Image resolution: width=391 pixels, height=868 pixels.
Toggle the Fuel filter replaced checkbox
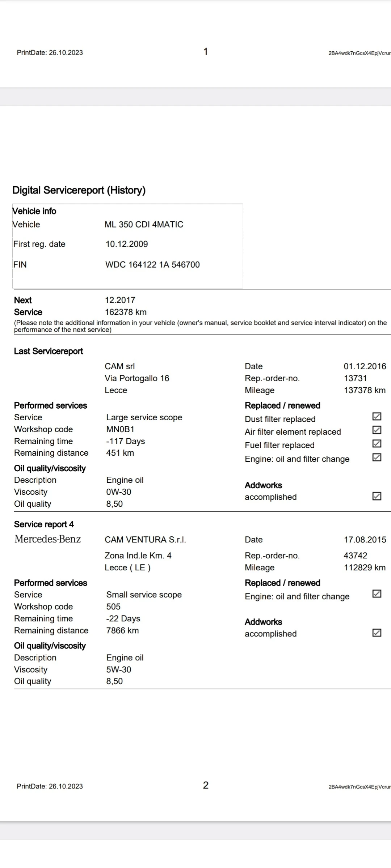tap(377, 443)
